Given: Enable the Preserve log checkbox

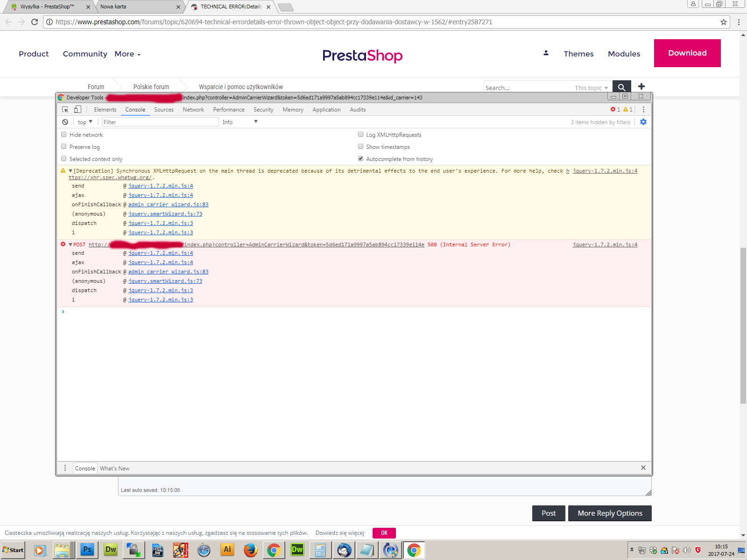Looking at the screenshot, I should (64, 147).
